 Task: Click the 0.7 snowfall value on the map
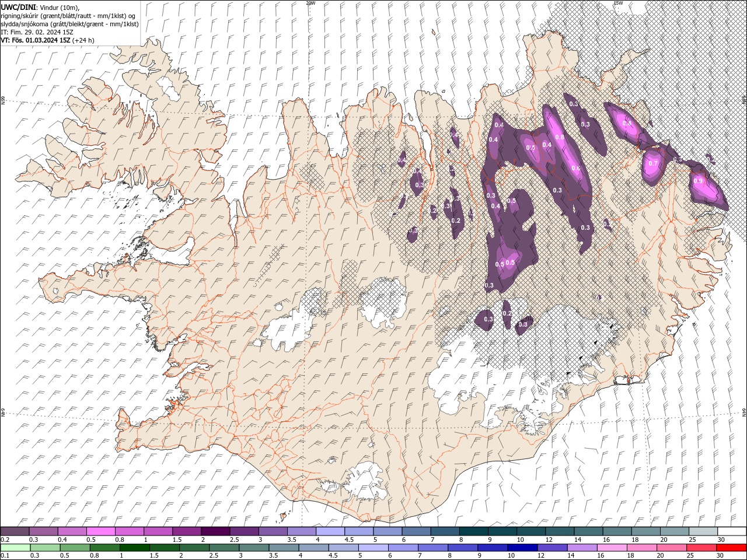point(653,163)
